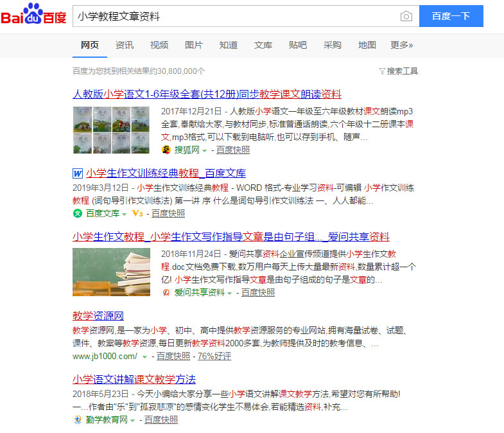Open 搜索工具 search tools
The image size is (504, 433).
[x=402, y=71]
